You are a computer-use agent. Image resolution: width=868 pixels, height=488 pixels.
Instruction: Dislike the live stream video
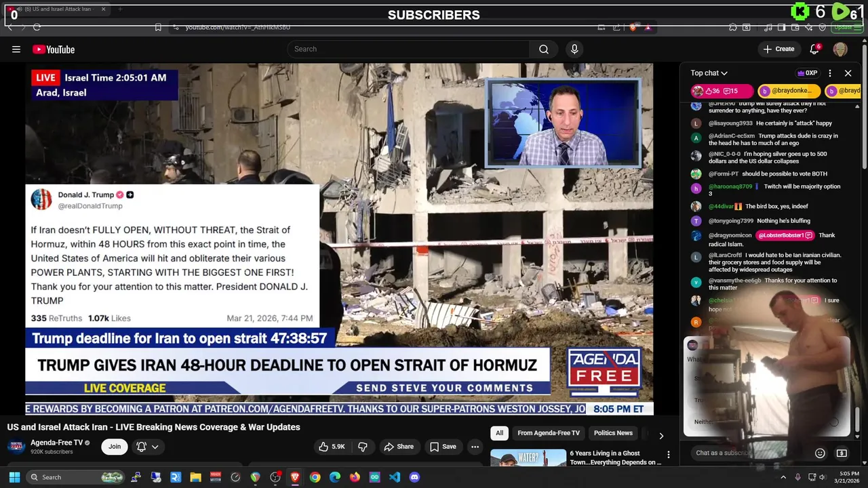tap(363, 447)
